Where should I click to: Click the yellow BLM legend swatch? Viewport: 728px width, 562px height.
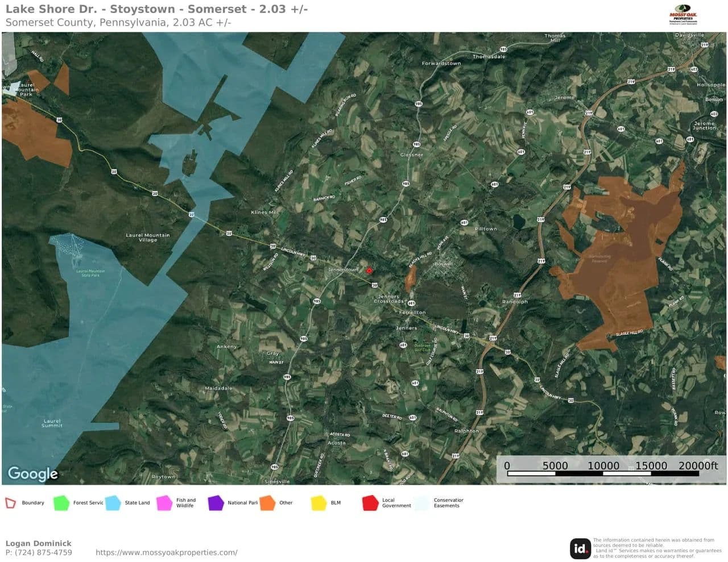tap(318, 503)
